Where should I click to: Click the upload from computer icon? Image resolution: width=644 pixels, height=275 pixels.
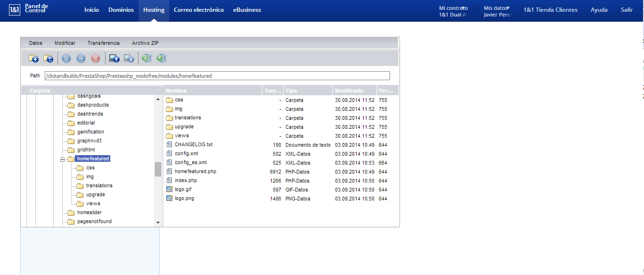coord(114,58)
